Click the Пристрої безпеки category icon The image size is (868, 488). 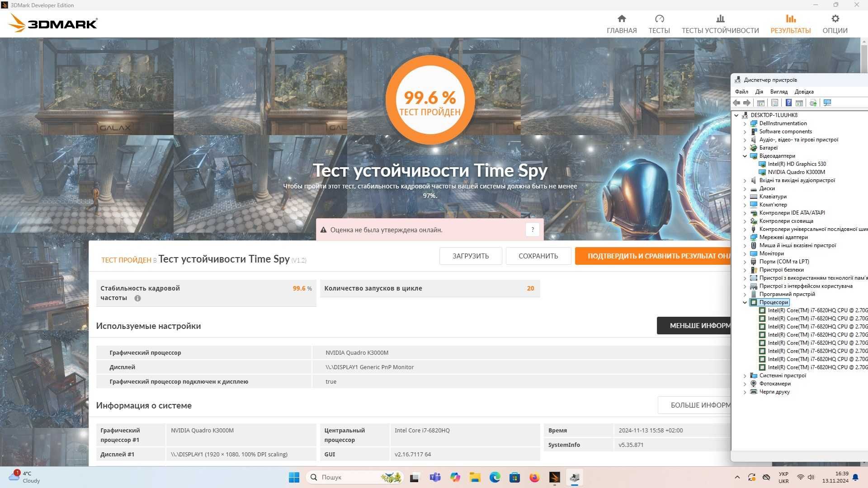coord(754,270)
